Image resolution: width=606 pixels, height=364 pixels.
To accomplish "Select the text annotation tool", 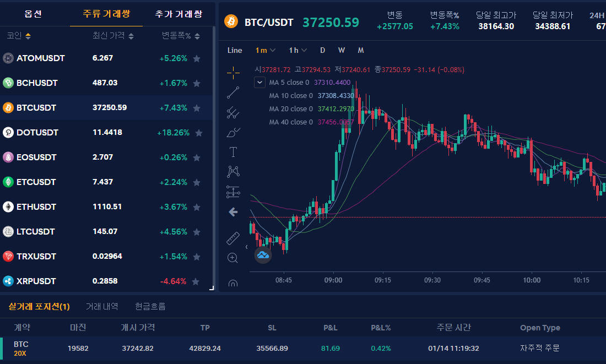I will (x=233, y=152).
